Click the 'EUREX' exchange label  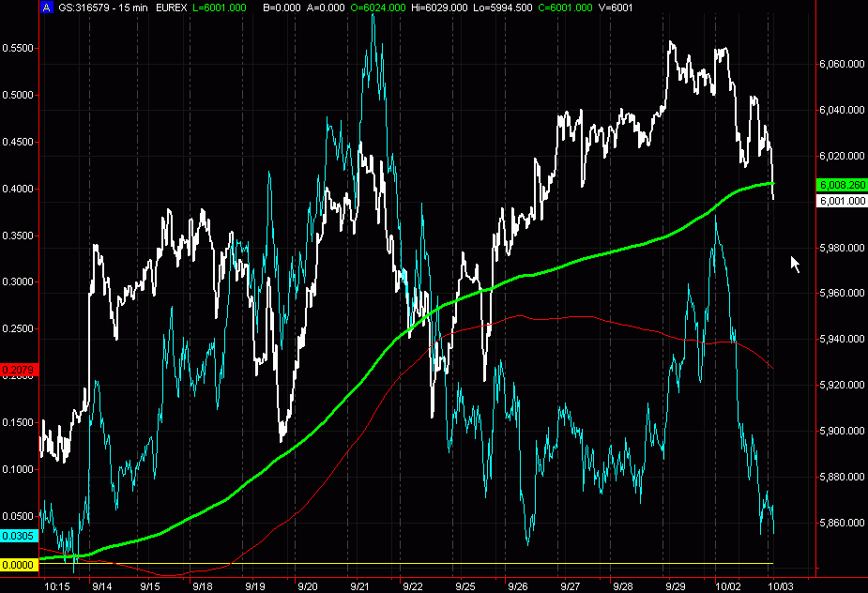(171, 8)
